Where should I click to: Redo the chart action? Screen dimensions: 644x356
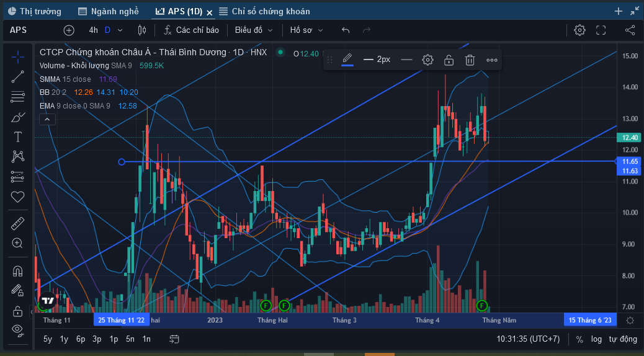point(366,30)
